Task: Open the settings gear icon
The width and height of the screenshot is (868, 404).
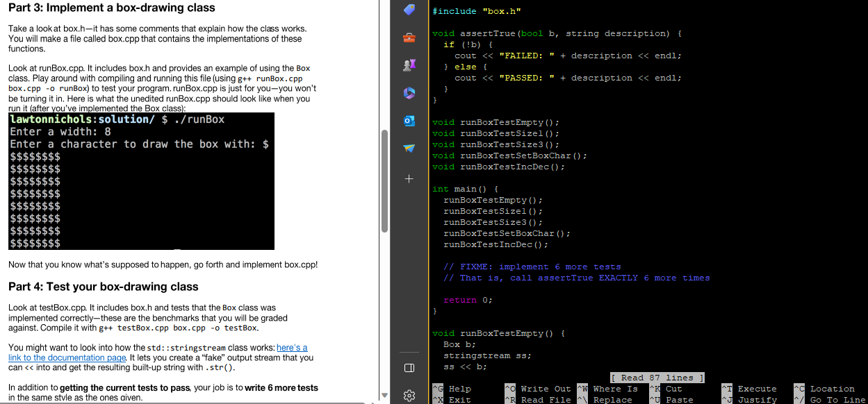Action: (x=409, y=395)
